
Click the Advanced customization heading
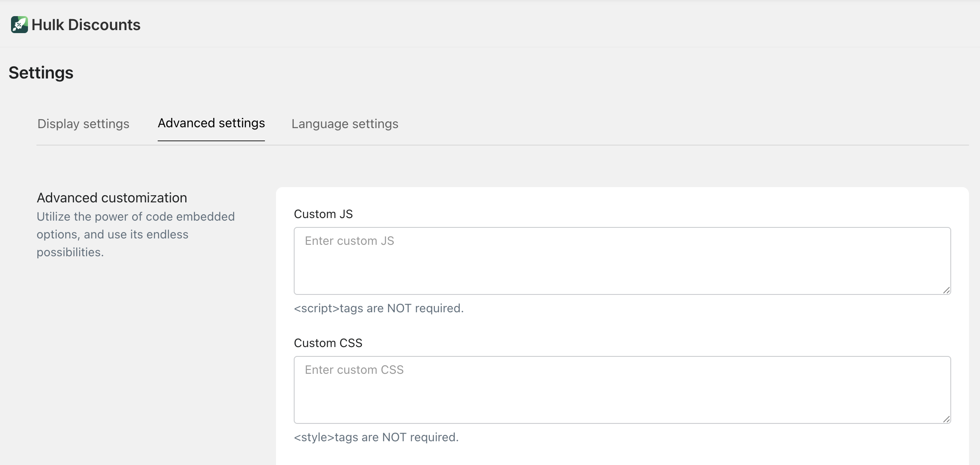pos(111,198)
